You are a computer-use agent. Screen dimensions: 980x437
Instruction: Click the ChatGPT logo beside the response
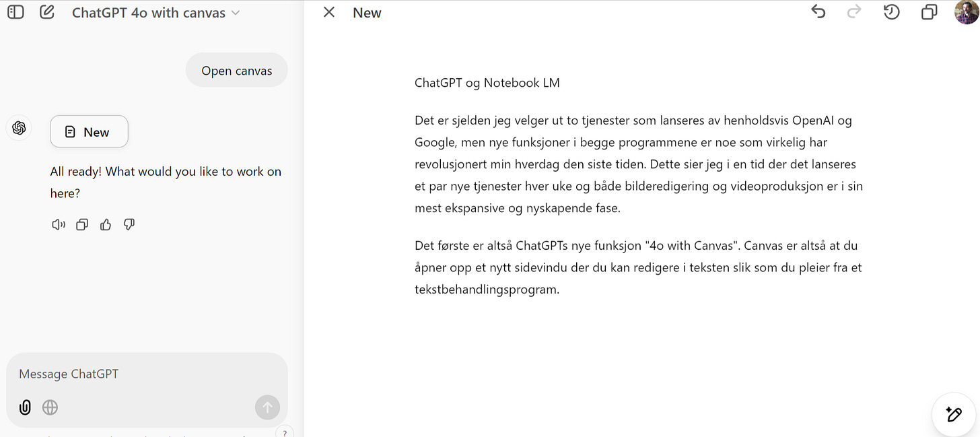tap(19, 128)
